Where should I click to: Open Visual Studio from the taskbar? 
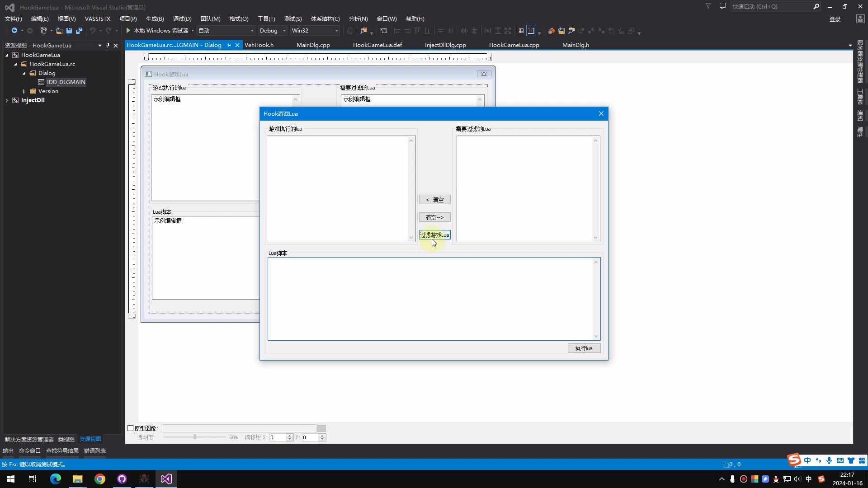click(x=166, y=479)
